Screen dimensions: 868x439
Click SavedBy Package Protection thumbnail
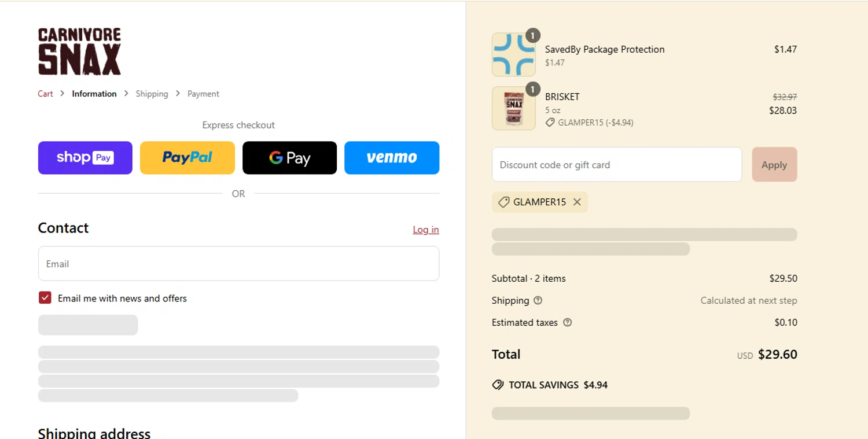[x=514, y=54]
